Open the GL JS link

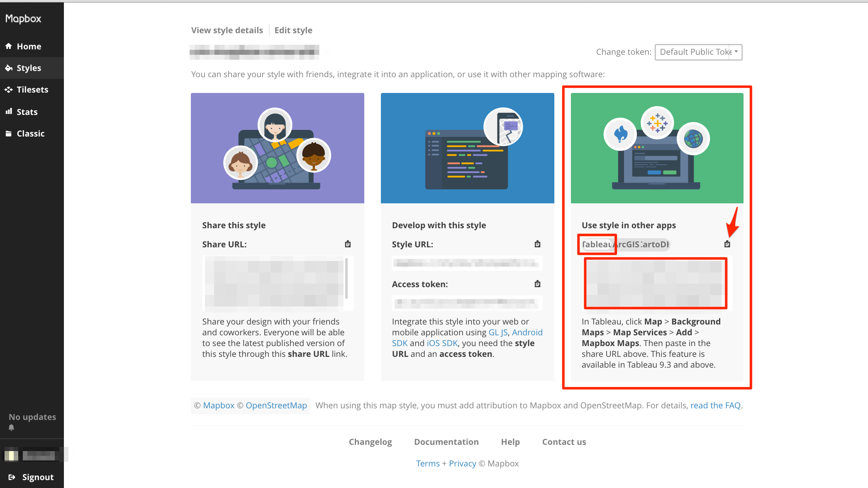click(498, 332)
